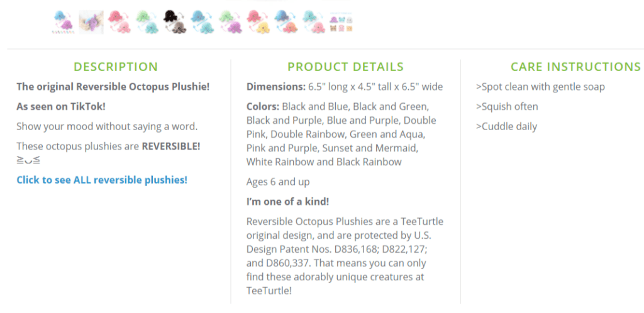
Task: Click the PRODUCT DETAILS section heading
Action: 345,67
